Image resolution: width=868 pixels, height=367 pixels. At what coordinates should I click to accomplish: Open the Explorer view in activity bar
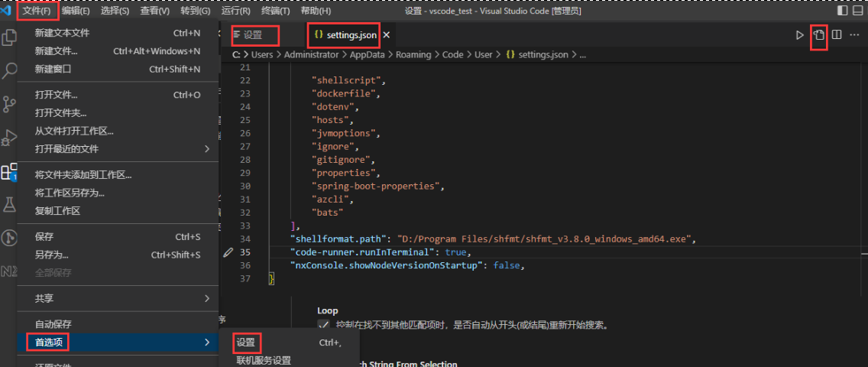(x=9, y=37)
